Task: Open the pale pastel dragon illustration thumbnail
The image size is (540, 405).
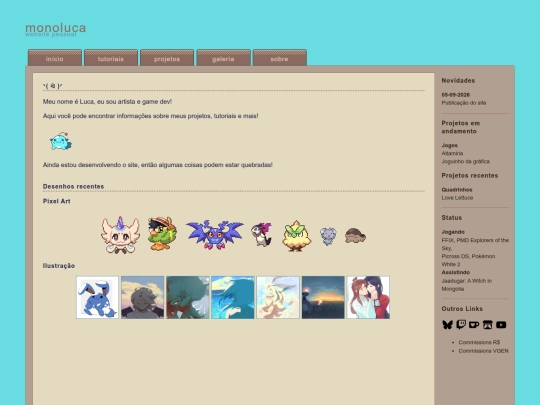Action: point(278,297)
